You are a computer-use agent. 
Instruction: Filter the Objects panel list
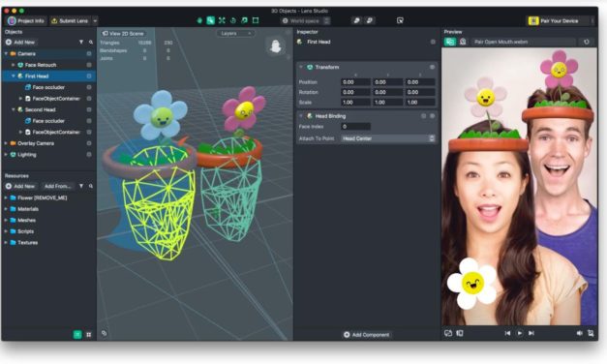click(81, 42)
